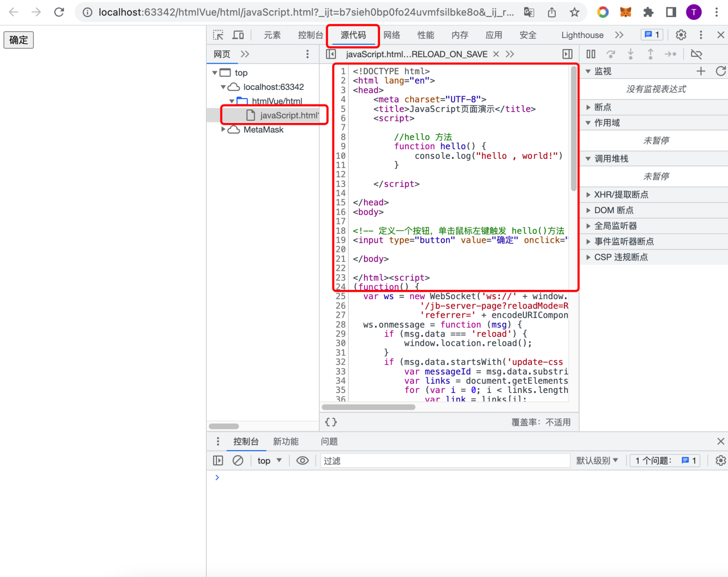Viewport: 728px width, 577px height.
Task: Click the browser back arrow
Action: [14, 12]
